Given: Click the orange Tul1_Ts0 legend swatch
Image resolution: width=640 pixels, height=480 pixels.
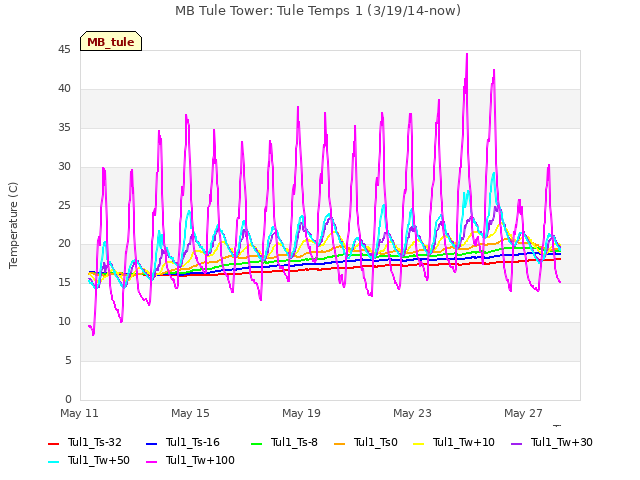Looking at the screenshot, I should pos(339,444).
